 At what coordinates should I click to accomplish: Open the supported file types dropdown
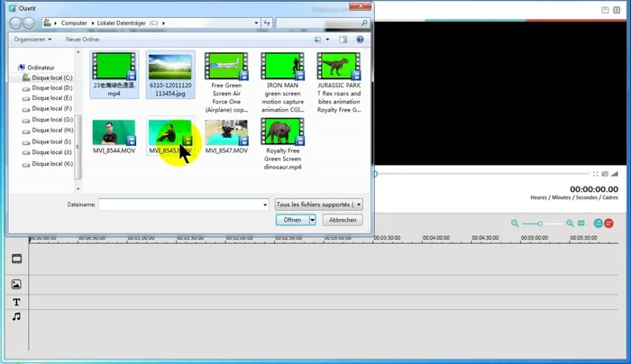point(319,205)
